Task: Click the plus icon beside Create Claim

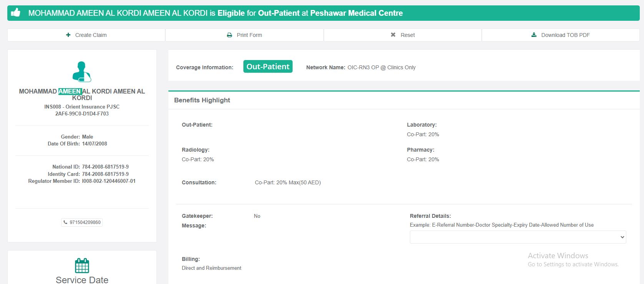Action: (x=68, y=35)
